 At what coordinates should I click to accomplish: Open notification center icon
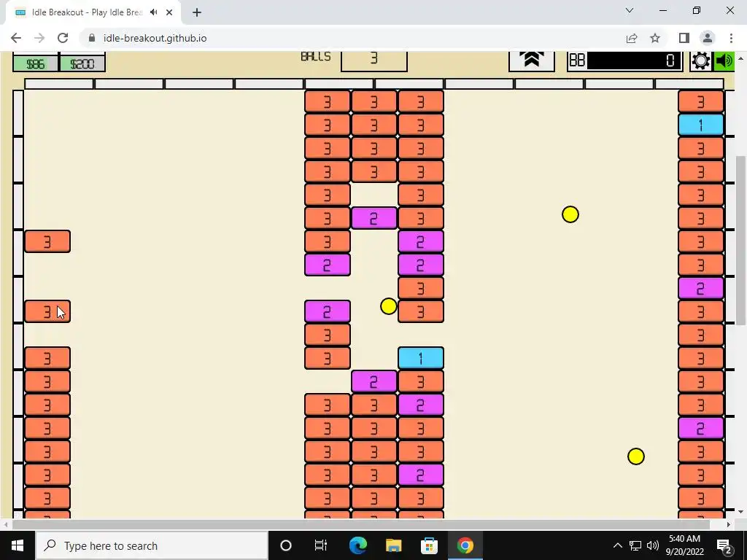(x=724, y=545)
